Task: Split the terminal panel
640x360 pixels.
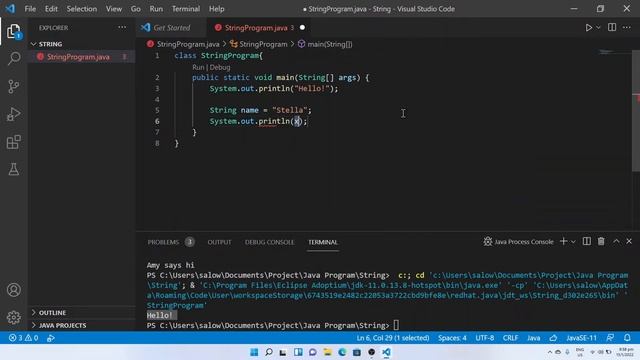Action: tap(587, 242)
